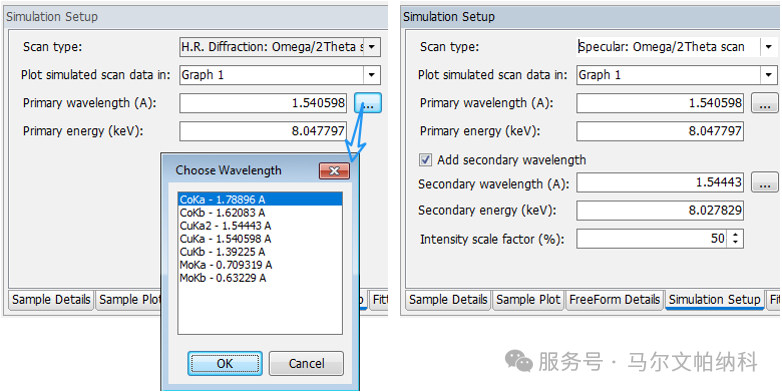Switch to right Sample Details tab

(x=448, y=300)
